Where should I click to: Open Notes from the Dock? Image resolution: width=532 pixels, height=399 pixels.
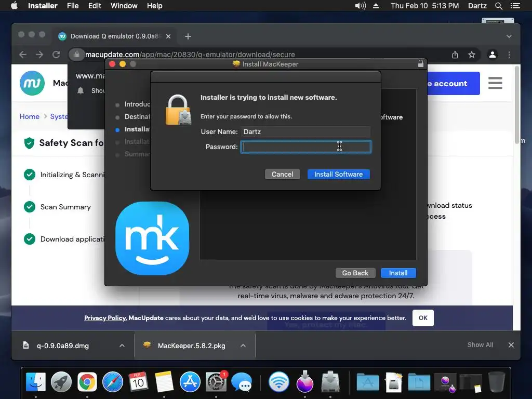[164, 382]
